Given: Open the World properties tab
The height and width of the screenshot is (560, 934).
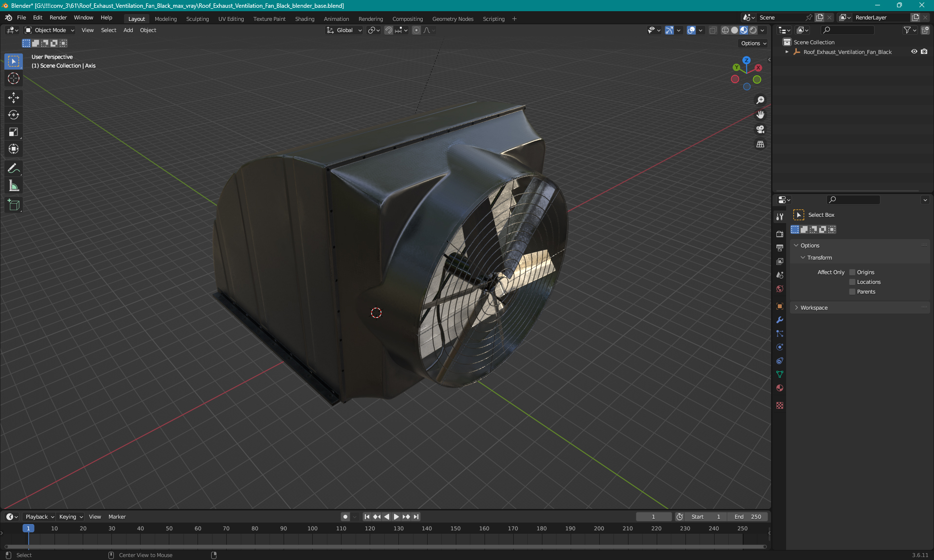Looking at the screenshot, I should 780,289.
